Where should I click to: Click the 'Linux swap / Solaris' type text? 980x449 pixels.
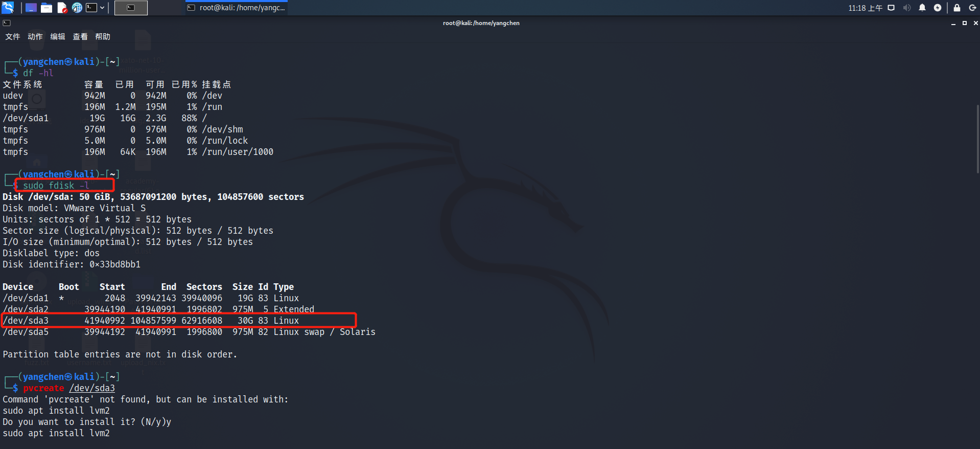(x=324, y=332)
